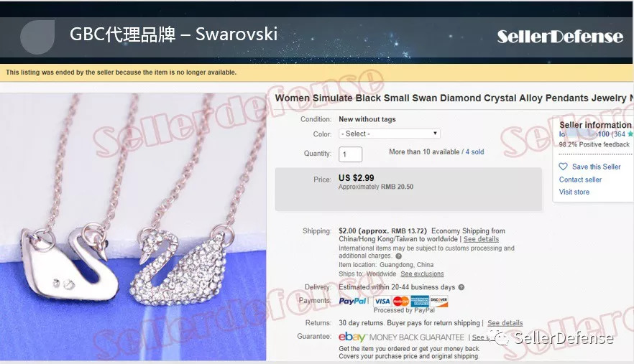
Task: Click the PayPal payment logo
Action: pos(353,301)
